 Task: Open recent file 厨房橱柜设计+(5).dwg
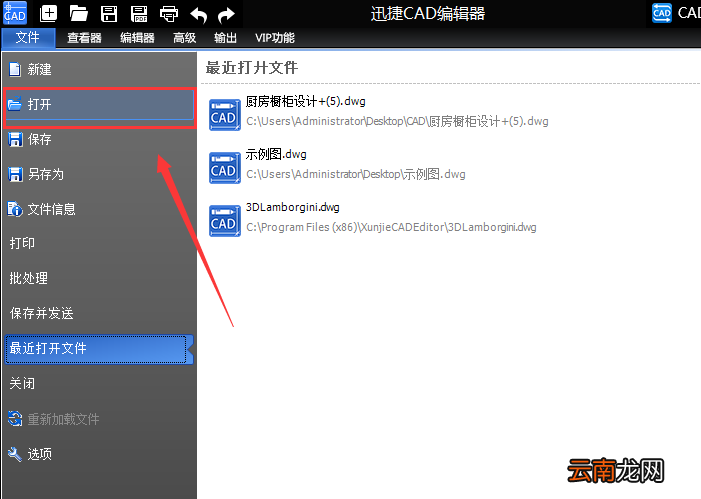[x=305, y=101]
